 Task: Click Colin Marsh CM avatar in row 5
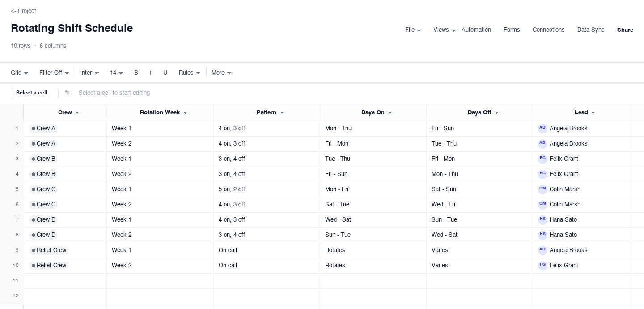(x=542, y=189)
